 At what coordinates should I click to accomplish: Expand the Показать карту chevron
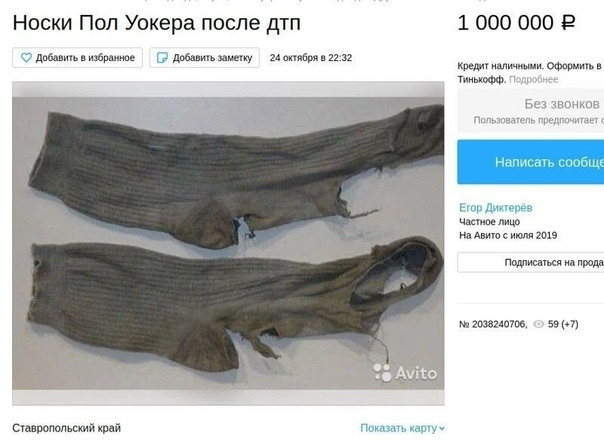point(442,428)
